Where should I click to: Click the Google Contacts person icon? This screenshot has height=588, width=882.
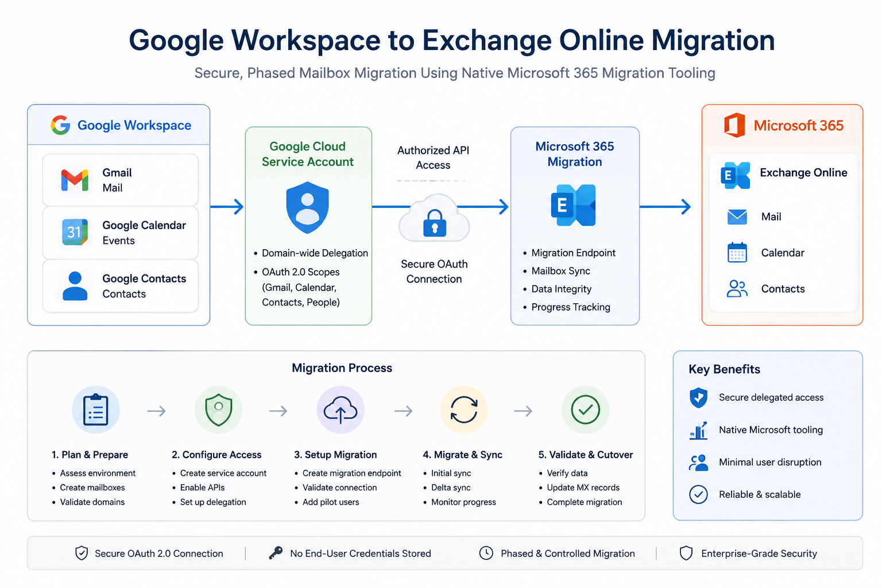75,286
